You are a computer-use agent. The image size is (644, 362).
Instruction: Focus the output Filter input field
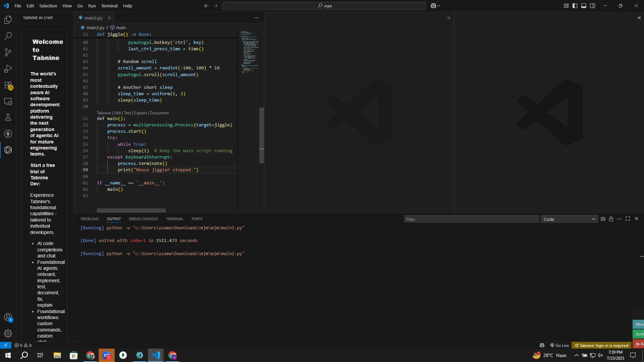(471, 219)
